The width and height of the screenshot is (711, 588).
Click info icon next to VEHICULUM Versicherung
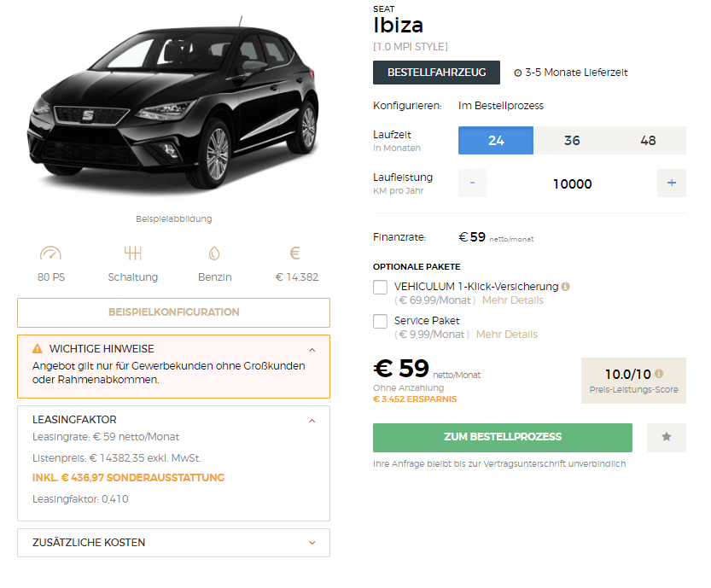[x=565, y=287]
